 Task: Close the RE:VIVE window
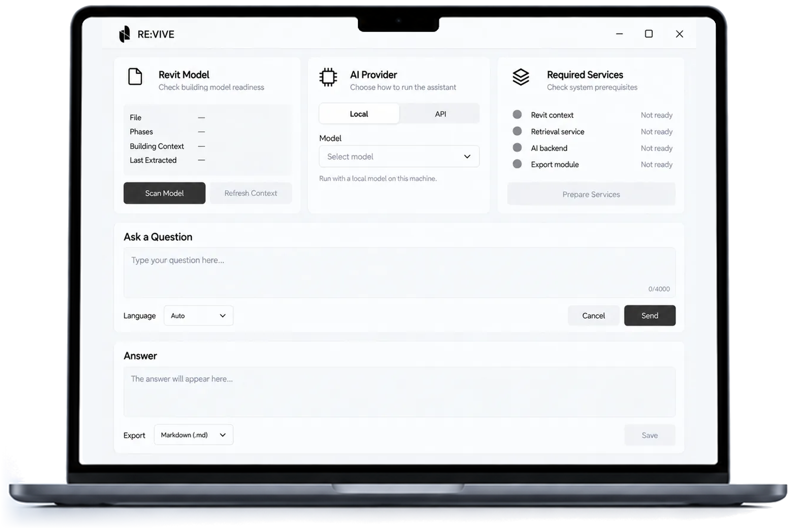click(680, 34)
